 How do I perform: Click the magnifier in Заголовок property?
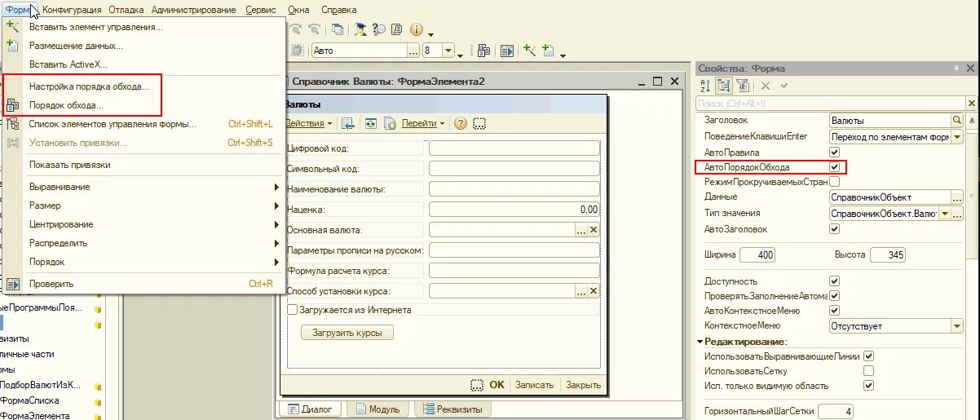[x=957, y=120]
